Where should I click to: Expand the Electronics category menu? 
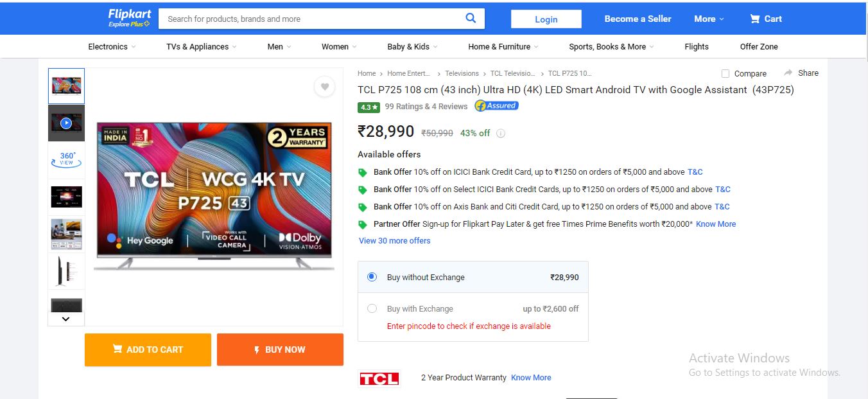tap(112, 46)
